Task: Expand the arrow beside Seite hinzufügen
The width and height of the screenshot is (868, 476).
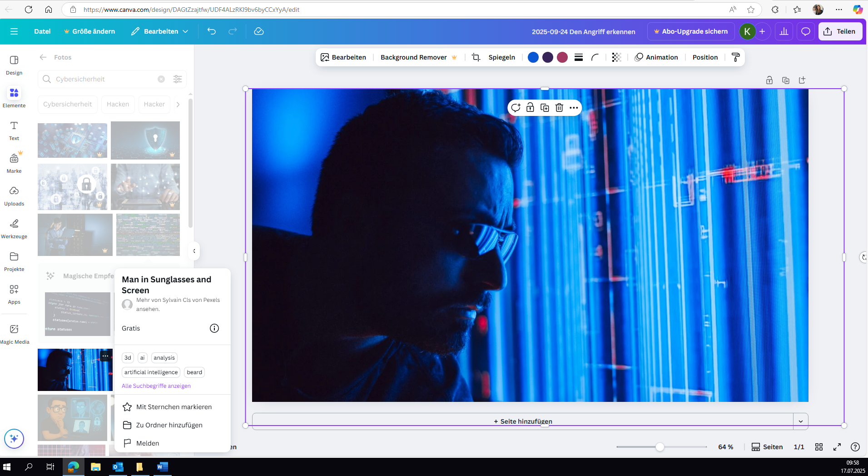Action: (800, 421)
